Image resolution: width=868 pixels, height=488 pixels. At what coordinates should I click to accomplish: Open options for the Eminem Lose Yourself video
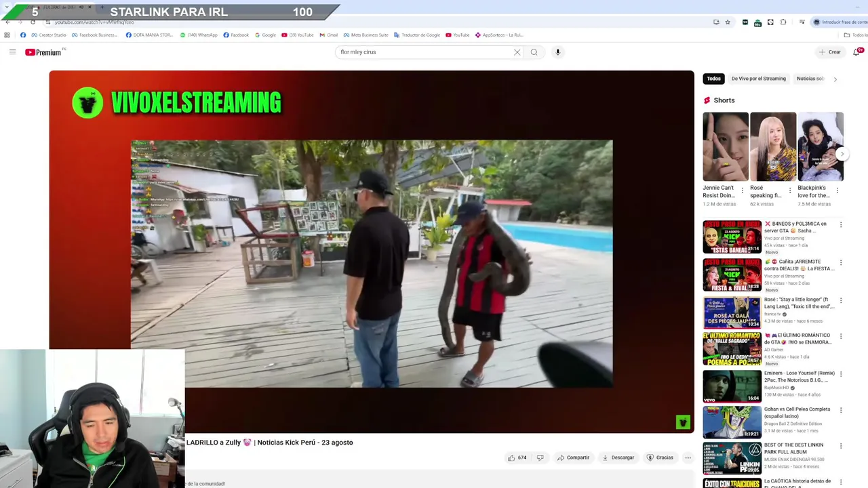pos(841,374)
